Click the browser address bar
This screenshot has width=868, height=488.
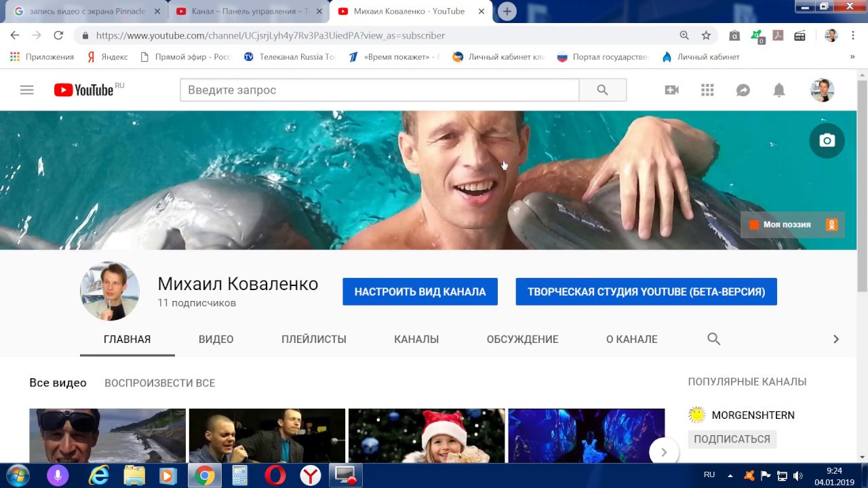point(380,35)
